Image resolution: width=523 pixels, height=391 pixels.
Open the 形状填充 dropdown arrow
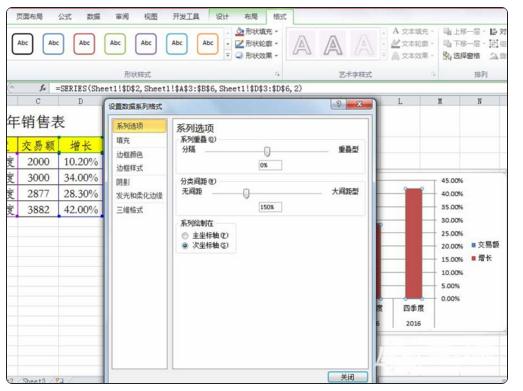pos(277,32)
